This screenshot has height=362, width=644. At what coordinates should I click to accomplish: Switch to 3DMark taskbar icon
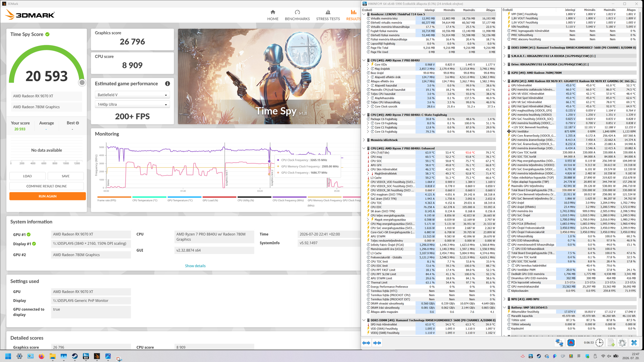tap(97, 356)
